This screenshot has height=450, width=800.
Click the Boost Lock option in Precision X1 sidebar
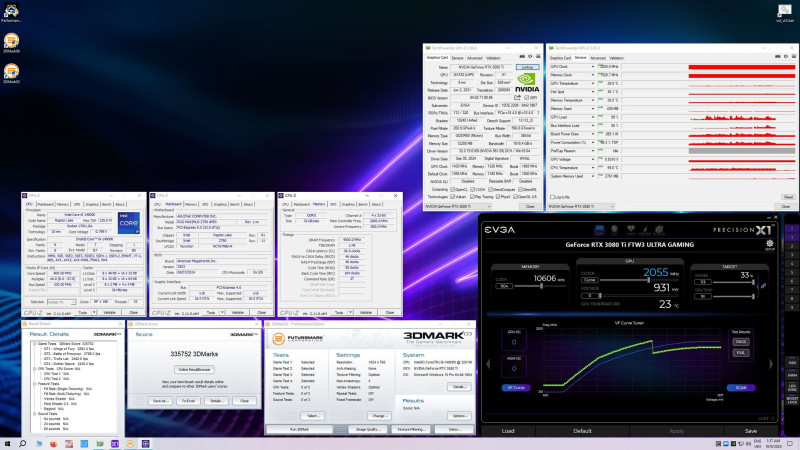(x=792, y=401)
